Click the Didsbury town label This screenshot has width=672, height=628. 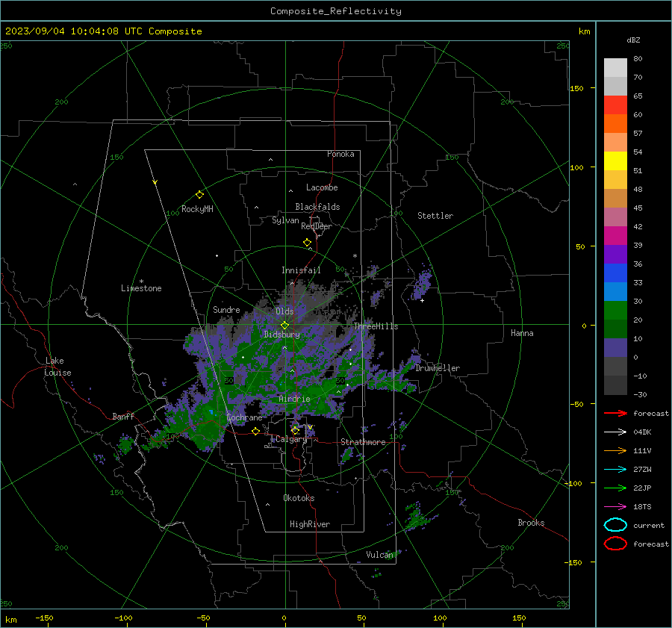(281, 335)
